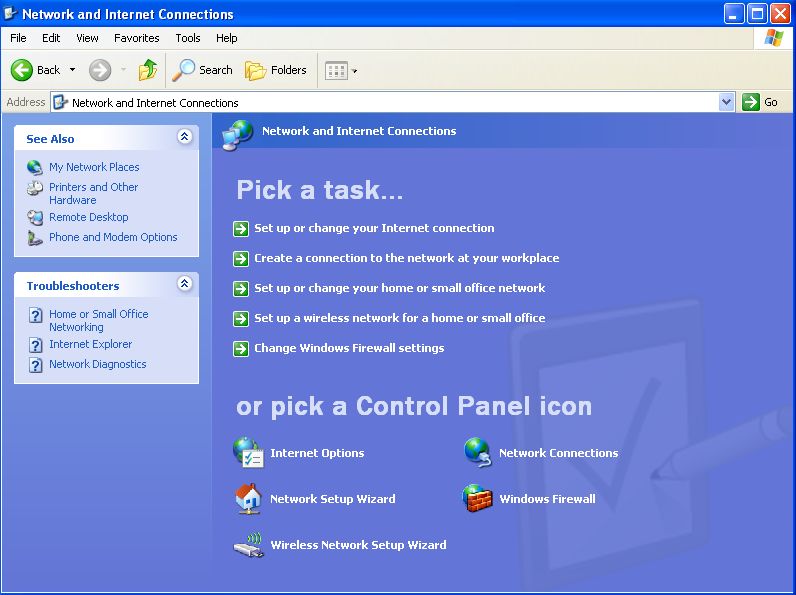Open the Favorites menu
Viewport: 796px width, 595px height.
point(136,38)
